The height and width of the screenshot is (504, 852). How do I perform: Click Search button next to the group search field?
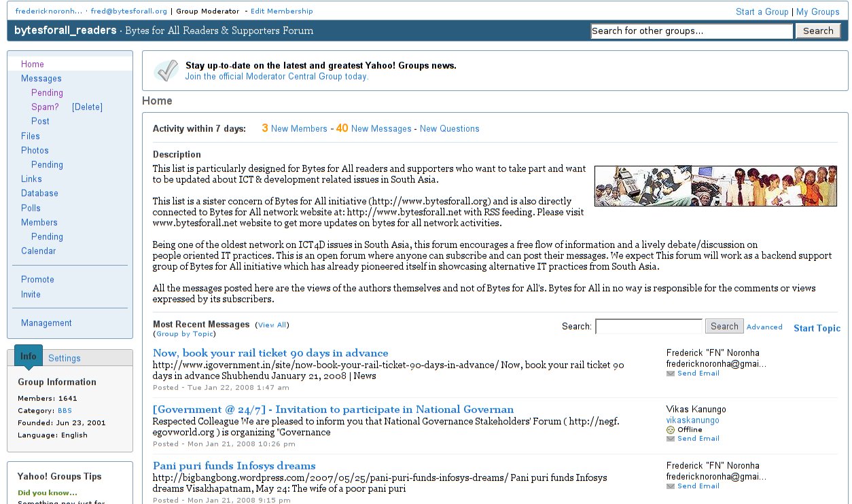(x=818, y=31)
